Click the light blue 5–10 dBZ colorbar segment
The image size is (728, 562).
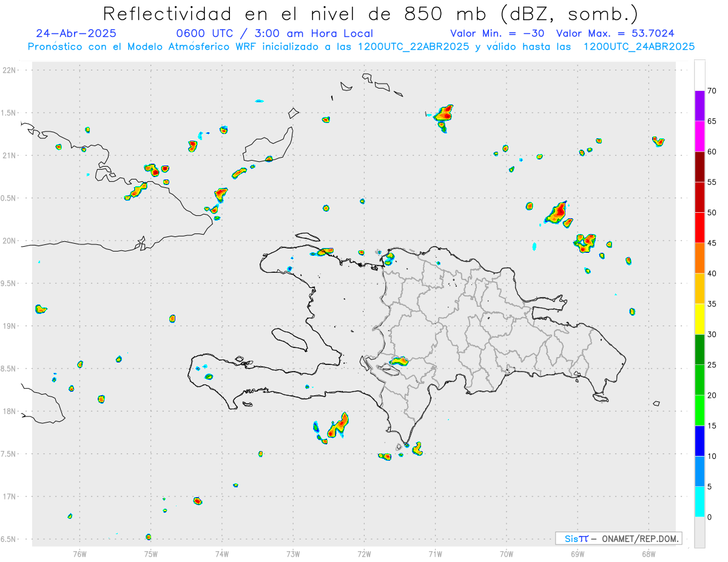pyautogui.click(x=699, y=472)
